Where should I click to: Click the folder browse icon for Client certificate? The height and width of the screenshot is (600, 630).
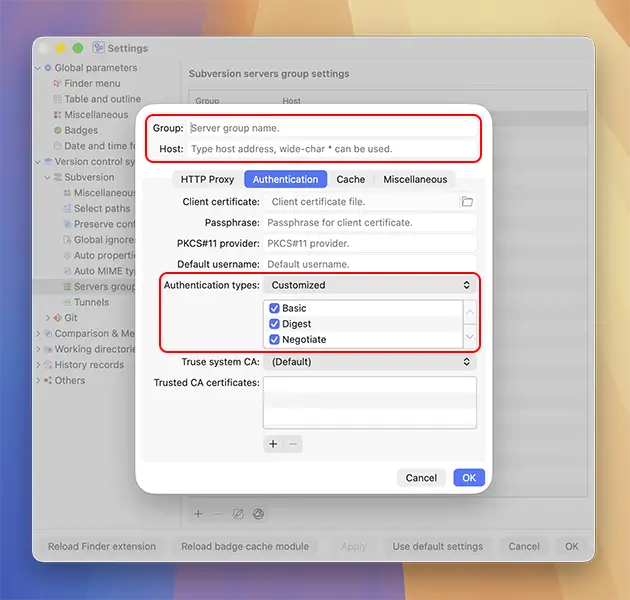(x=467, y=201)
